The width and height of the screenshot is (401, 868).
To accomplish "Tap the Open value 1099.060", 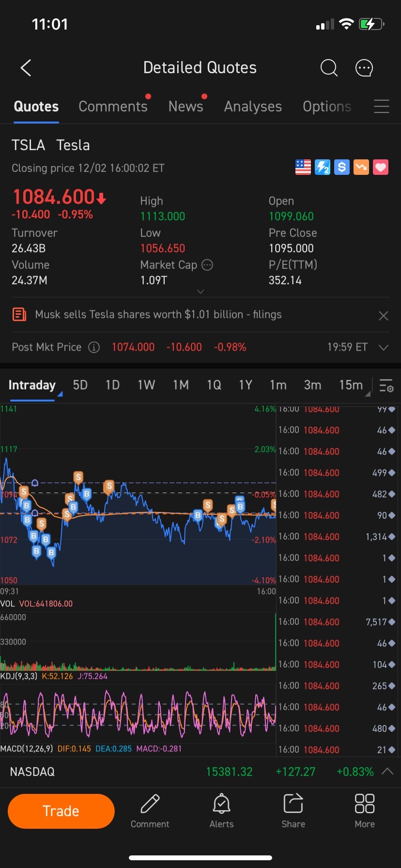I will pyautogui.click(x=291, y=217).
